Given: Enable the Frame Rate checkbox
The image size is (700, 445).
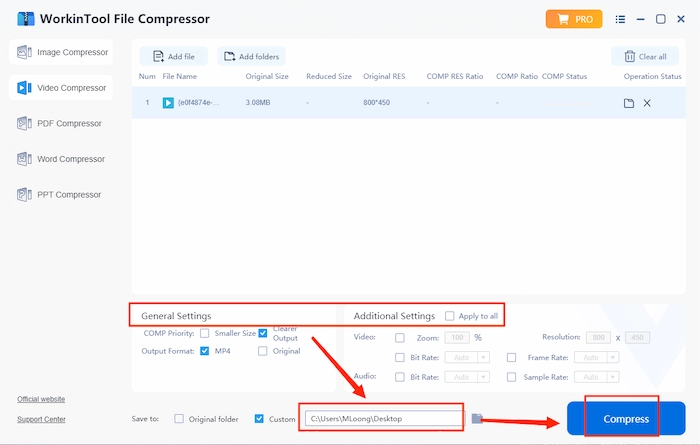Looking at the screenshot, I should pyautogui.click(x=512, y=358).
